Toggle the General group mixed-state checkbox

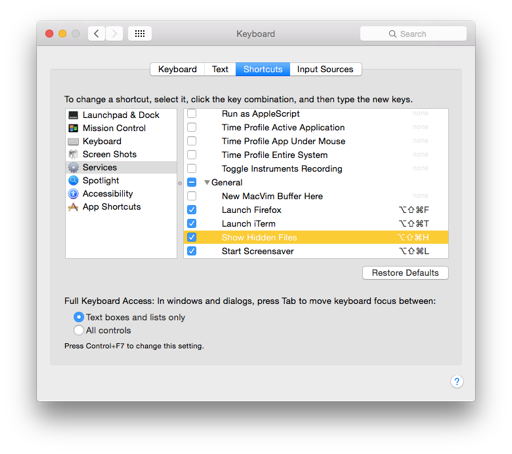(x=192, y=182)
